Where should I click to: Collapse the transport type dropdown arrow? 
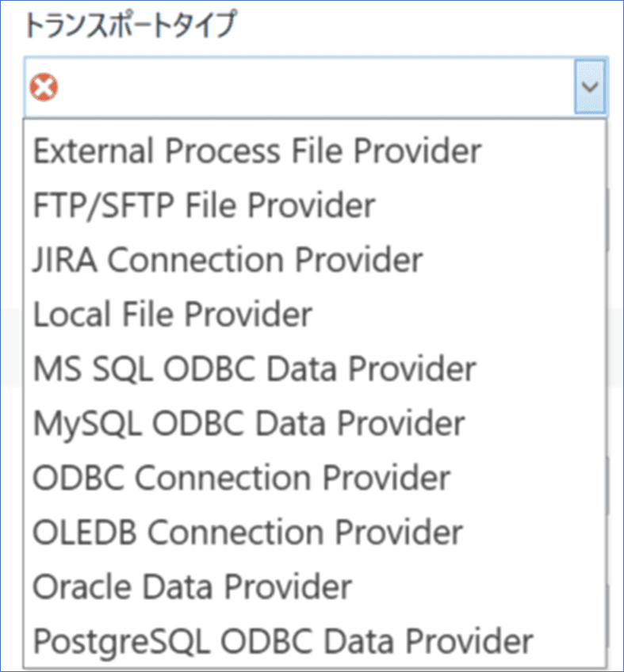click(589, 86)
